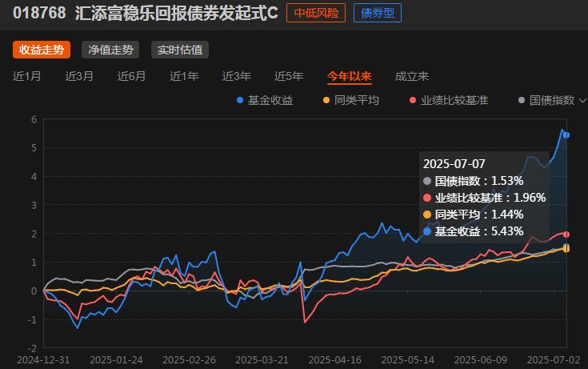The image size is (588, 369).
Task: Click x-axis label 2025-02-26
Action: click(190, 360)
